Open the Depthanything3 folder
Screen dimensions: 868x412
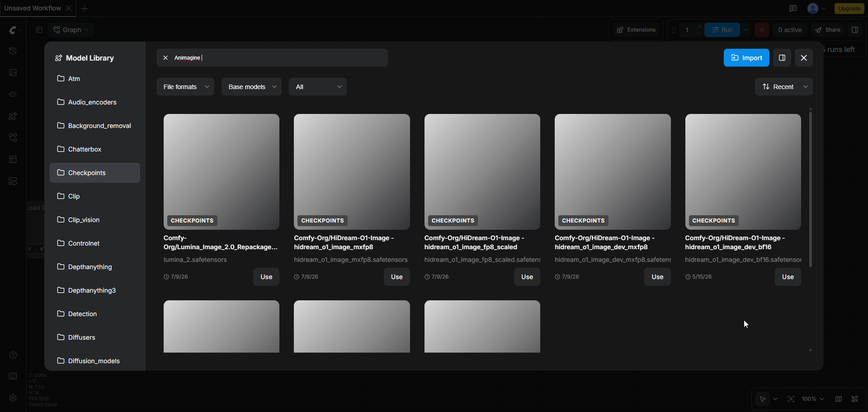pos(95,290)
